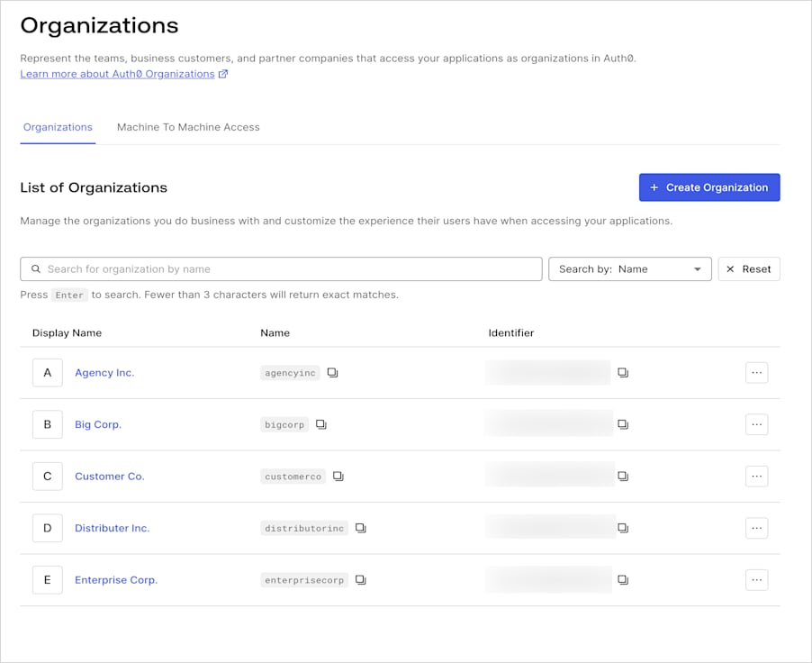
Task: Click the magnifier icon in the search box
Action: tap(36, 269)
